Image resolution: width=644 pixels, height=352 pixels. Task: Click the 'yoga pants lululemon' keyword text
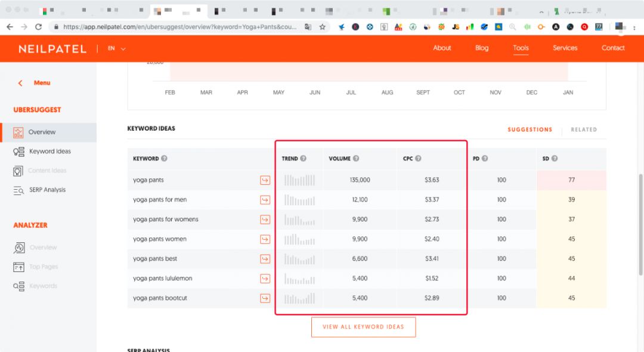tap(163, 279)
